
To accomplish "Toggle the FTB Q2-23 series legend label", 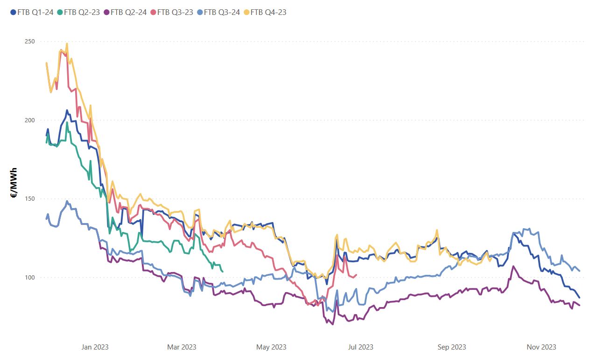I will click(82, 13).
